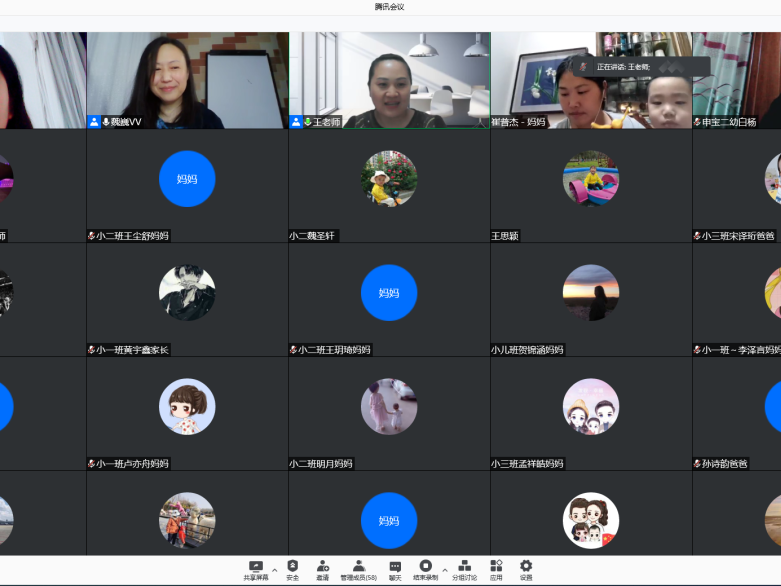Click the microphone icon beside 魏巍VV
The image size is (781, 586).
click(x=106, y=121)
